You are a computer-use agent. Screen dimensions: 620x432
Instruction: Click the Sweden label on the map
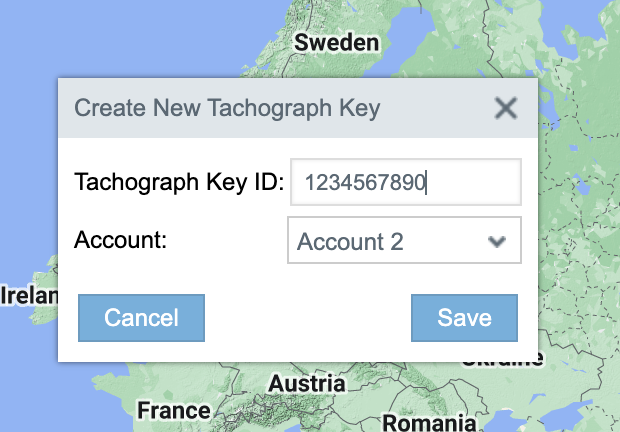click(x=337, y=43)
